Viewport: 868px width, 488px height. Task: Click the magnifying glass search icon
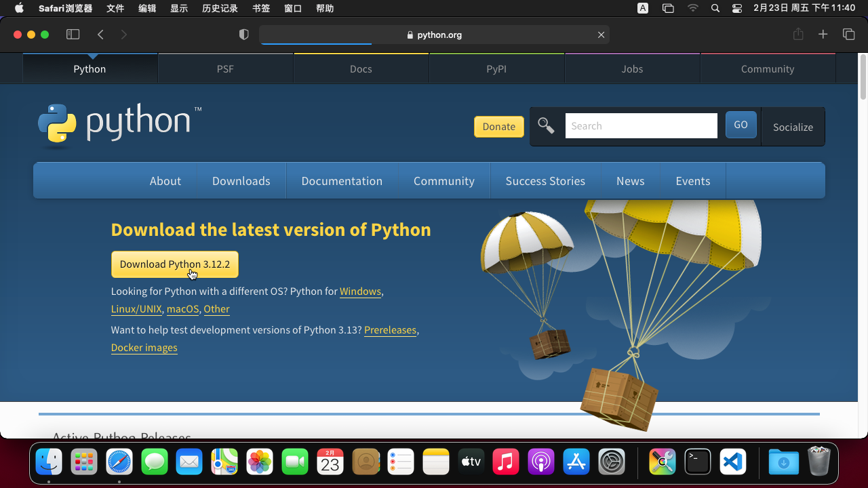tap(546, 125)
